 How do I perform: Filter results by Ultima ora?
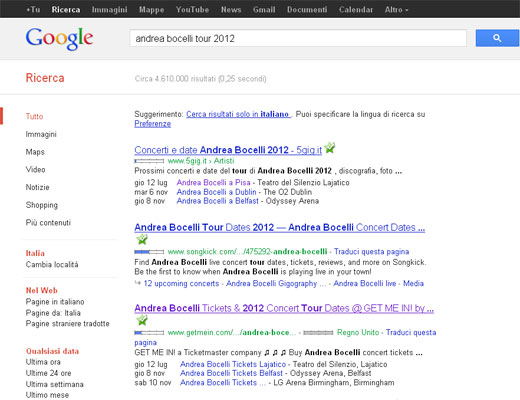coord(43,362)
